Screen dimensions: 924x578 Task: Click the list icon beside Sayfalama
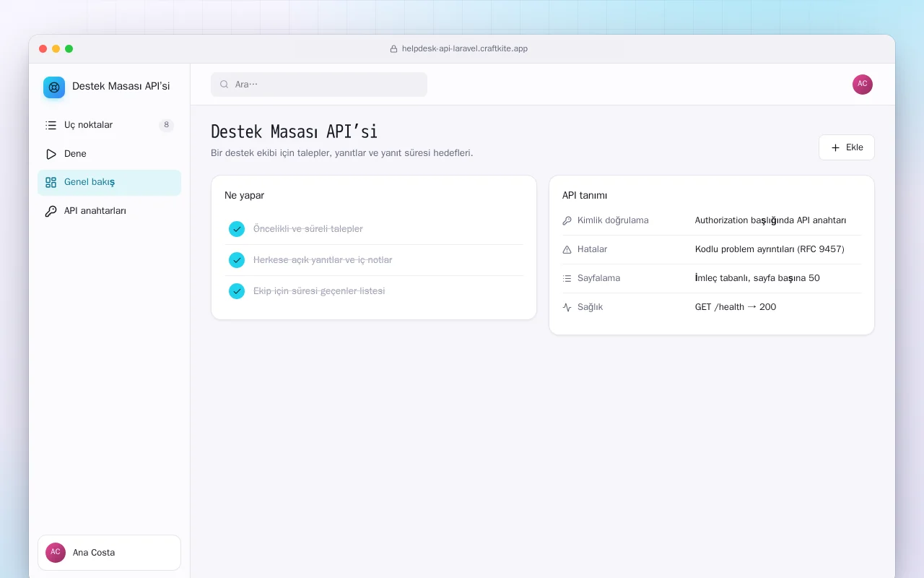tap(567, 278)
